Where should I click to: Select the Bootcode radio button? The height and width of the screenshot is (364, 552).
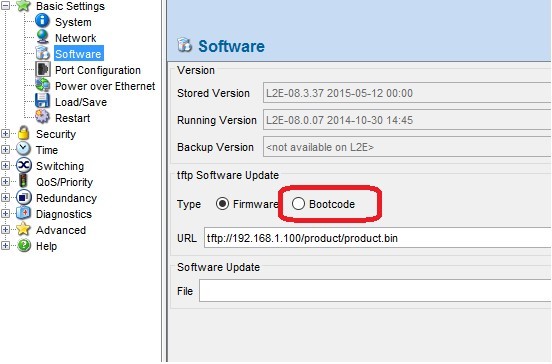298,204
